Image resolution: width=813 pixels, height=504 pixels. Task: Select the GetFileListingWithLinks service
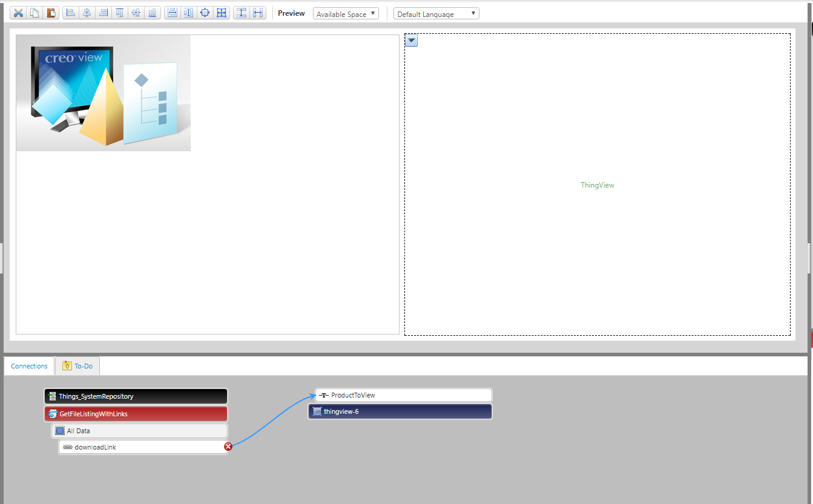tap(136, 413)
